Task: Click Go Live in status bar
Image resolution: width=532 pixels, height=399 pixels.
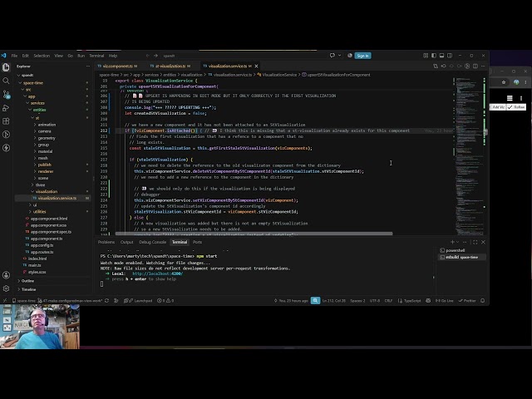Action: click(x=444, y=301)
